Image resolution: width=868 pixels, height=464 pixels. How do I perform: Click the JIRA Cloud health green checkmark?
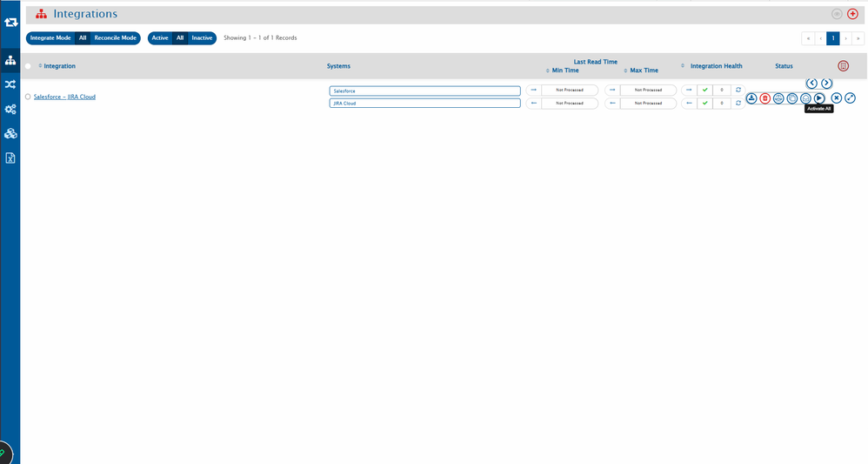coord(704,103)
